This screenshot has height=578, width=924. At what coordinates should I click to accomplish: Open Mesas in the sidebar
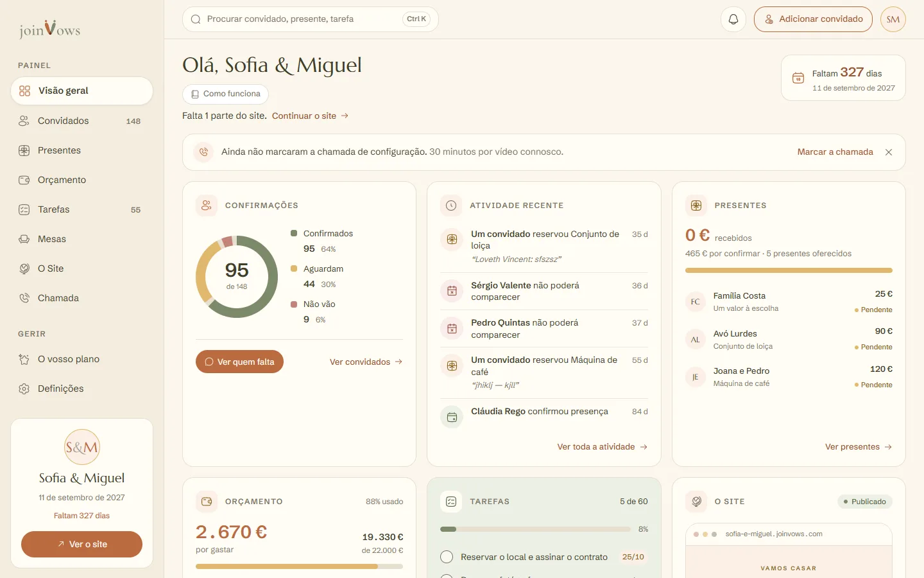tap(81, 239)
